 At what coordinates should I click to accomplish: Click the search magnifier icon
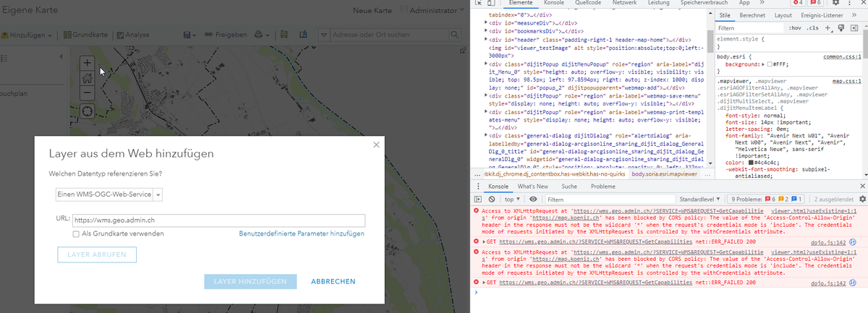click(x=456, y=35)
